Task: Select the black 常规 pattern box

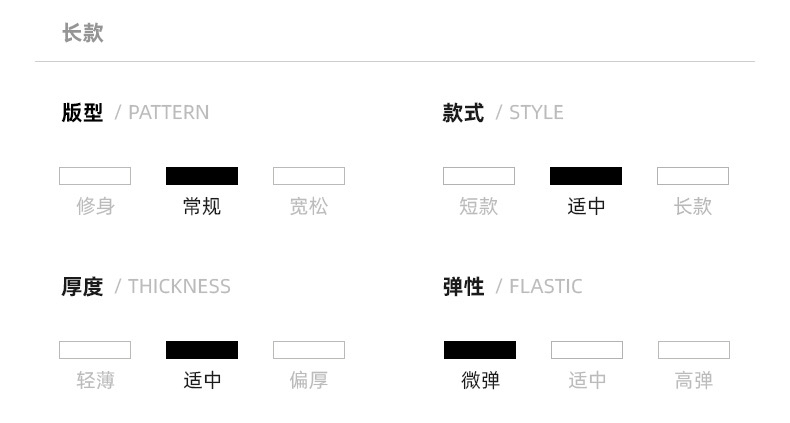Action: (202, 176)
